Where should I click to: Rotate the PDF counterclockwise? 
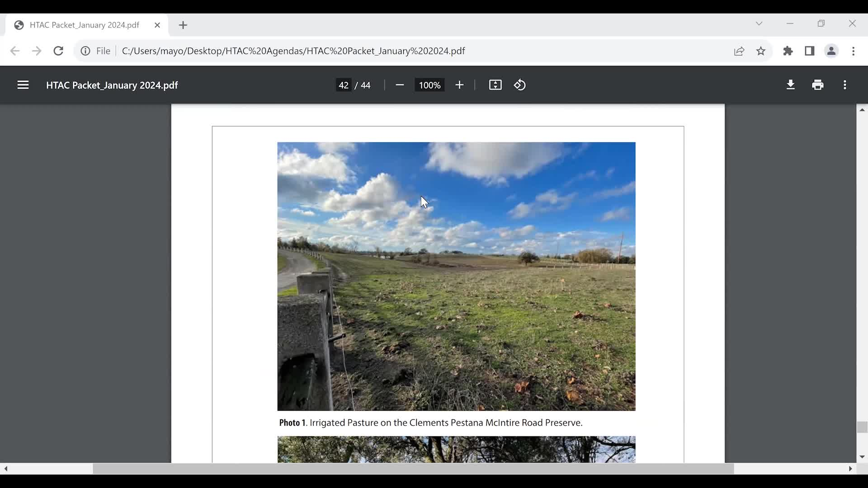point(520,85)
